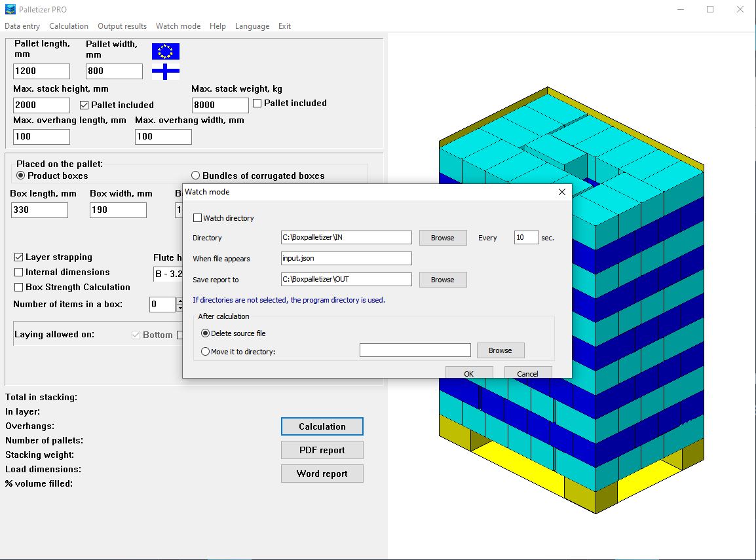This screenshot has width=756, height=560.
Task: Click the Max. overhang length field
Action: coord(41,136)
